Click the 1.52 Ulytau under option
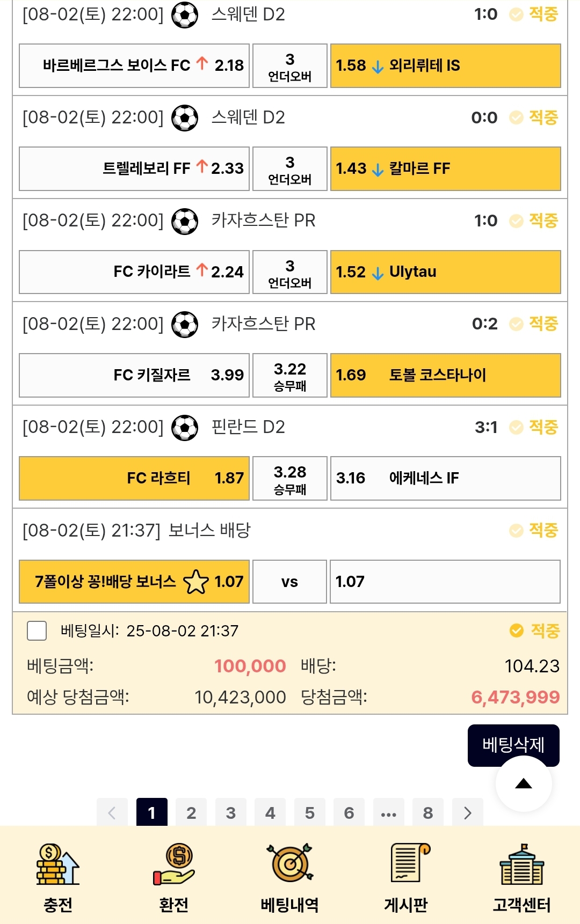 (x=445, y=272)
